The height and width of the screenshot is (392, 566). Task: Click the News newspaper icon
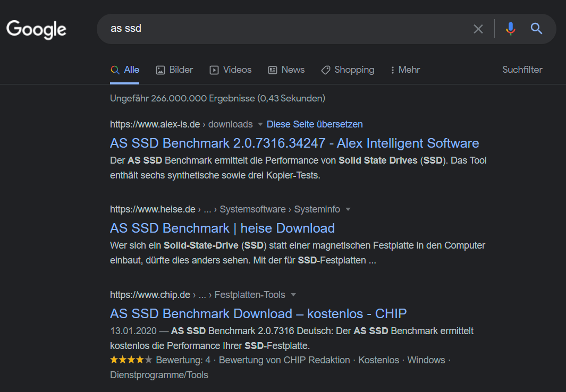click(273, 70)
